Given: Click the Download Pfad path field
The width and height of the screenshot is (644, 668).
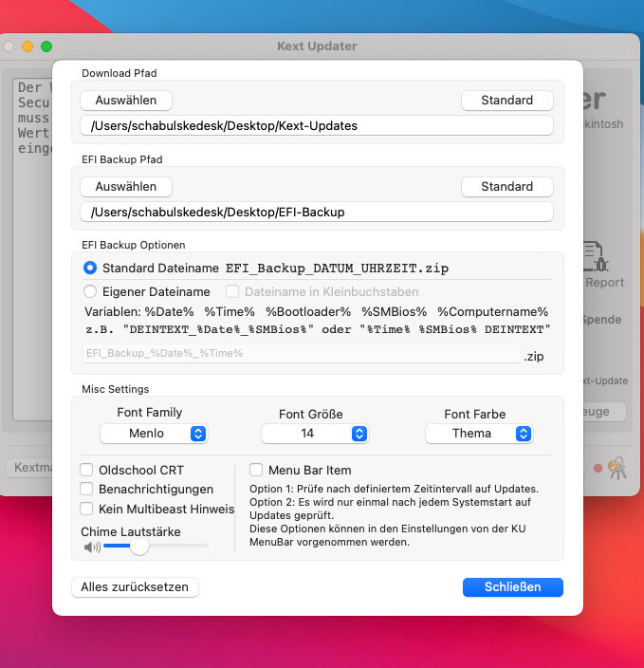Looking at the screenshot, I should tap(317, 125).
